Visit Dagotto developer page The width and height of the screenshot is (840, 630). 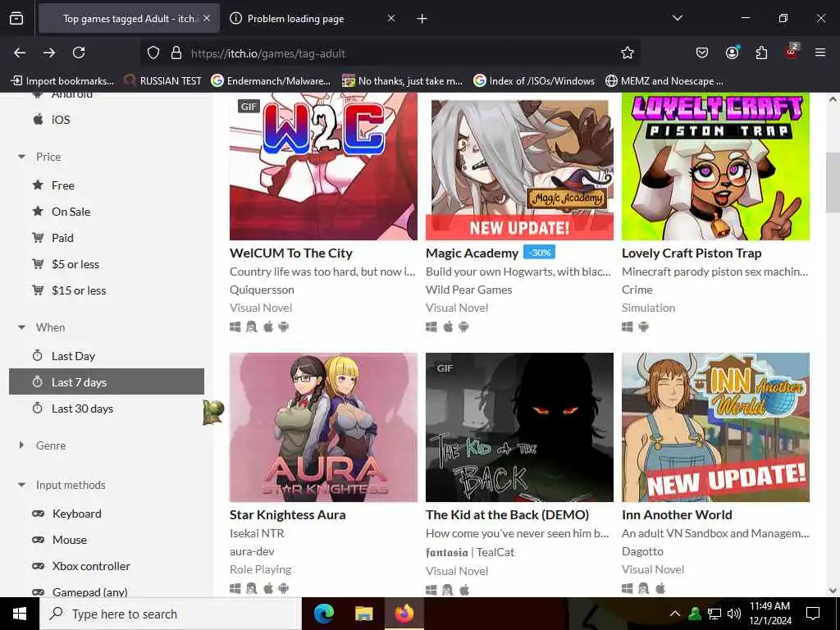(642, 551)
